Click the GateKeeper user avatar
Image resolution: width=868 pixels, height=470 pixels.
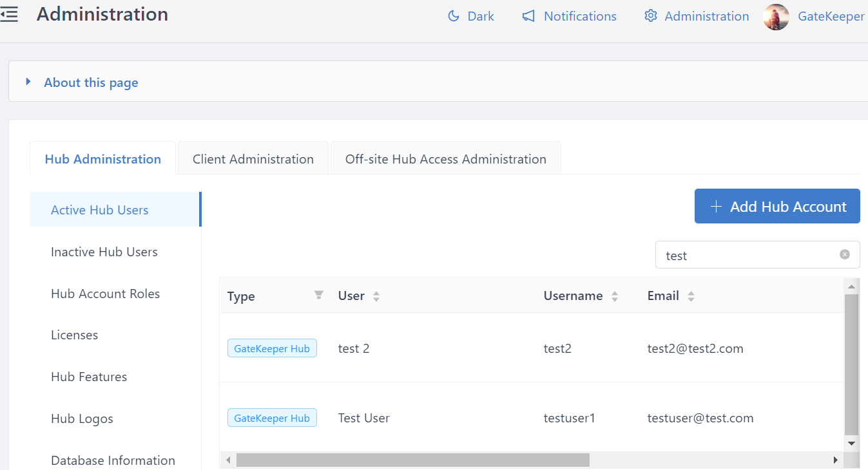click(x=776, y=17)
